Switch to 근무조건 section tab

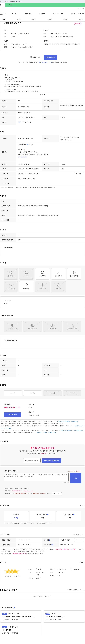click(18, 19)
